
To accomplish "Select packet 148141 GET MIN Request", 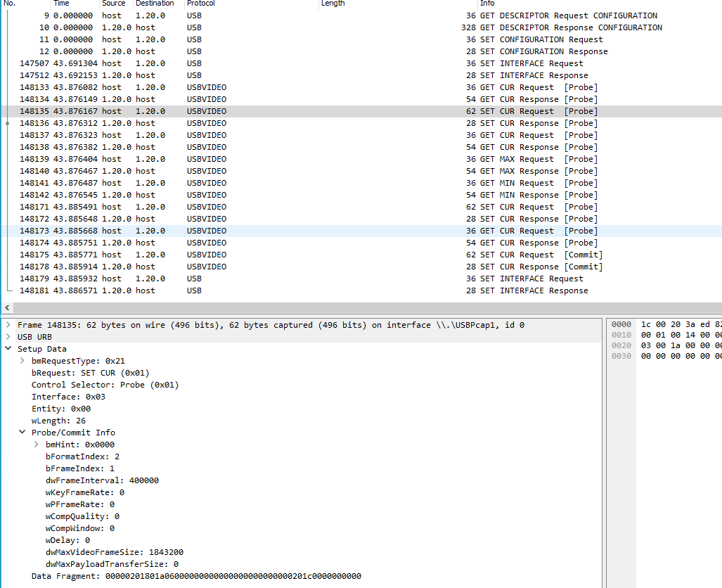I will pos(361,184).
